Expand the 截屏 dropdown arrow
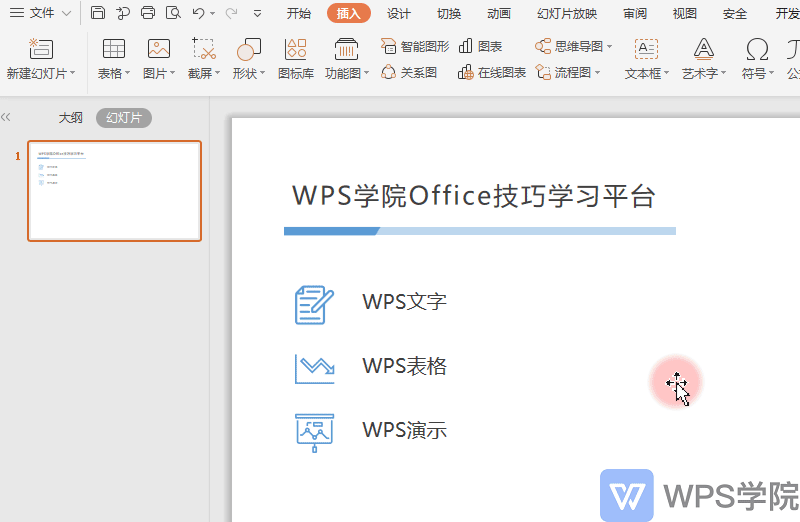Screen dimensions: 800x522 tap(217, 73)
